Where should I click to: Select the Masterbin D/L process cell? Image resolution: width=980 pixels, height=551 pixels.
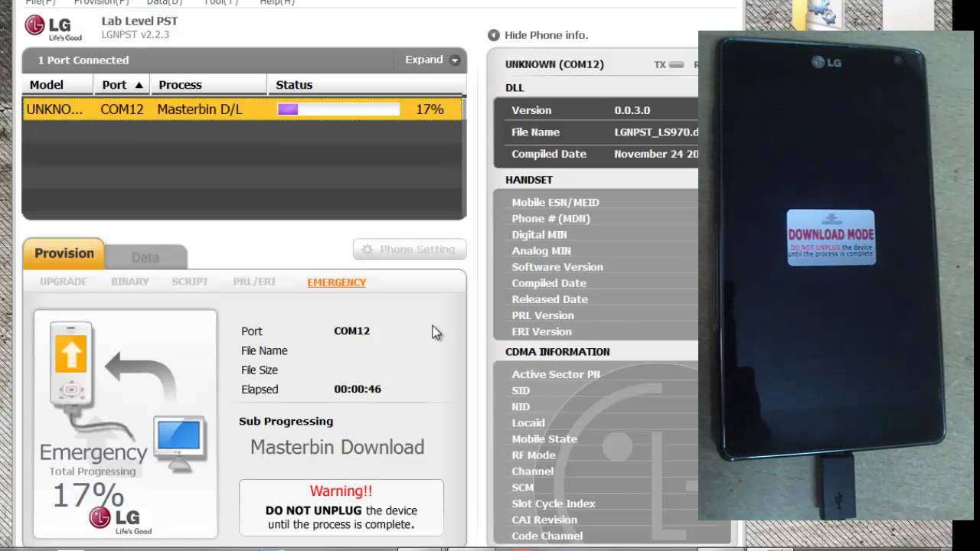pyautogui.click(x=200, y=109)
